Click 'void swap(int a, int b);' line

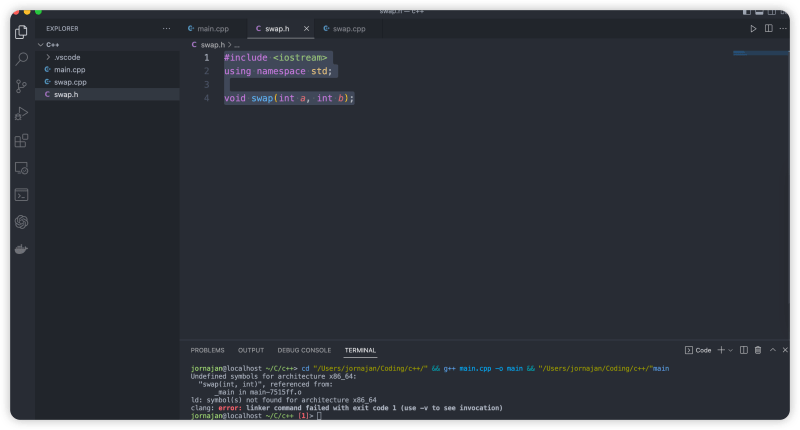click(x=289, y=98)
